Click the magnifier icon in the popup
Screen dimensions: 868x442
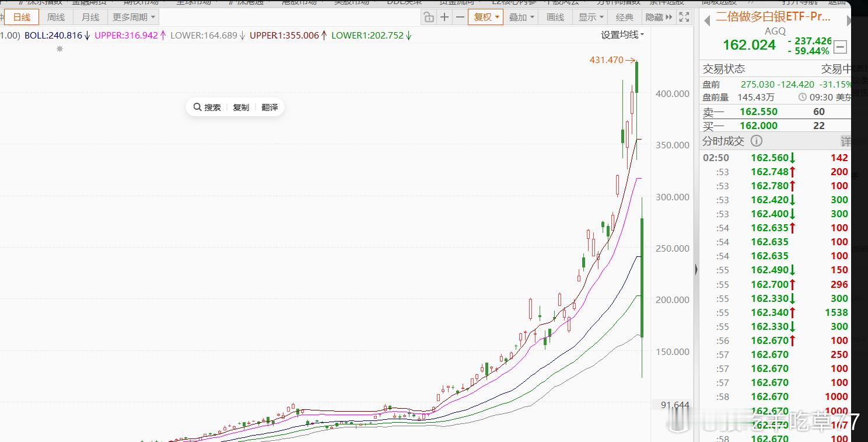click(197, 107)
